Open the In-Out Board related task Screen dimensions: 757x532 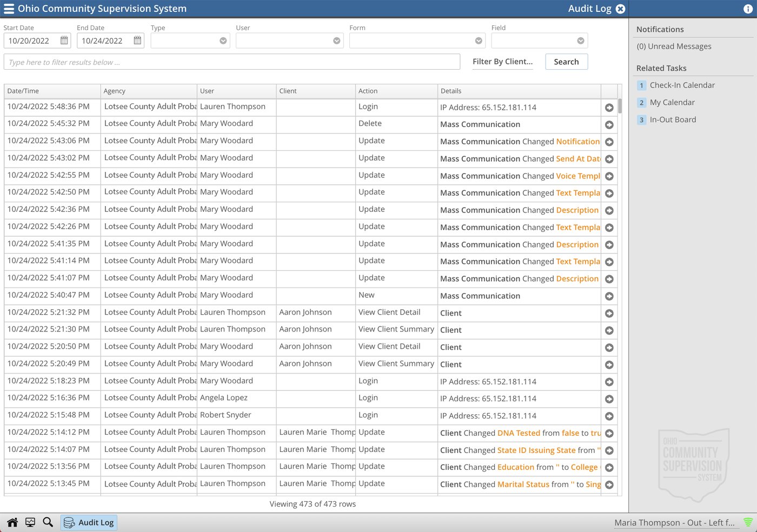tap(673, 119)
